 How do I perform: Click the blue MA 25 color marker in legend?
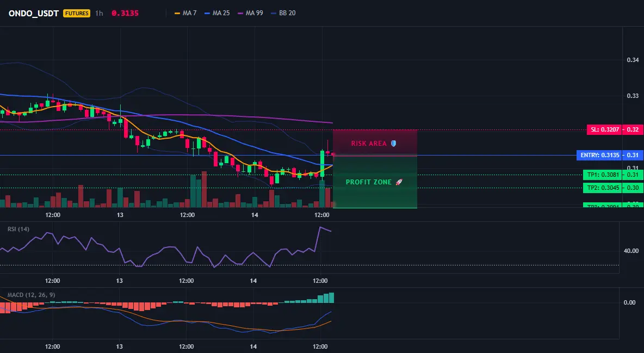[207, 13]
